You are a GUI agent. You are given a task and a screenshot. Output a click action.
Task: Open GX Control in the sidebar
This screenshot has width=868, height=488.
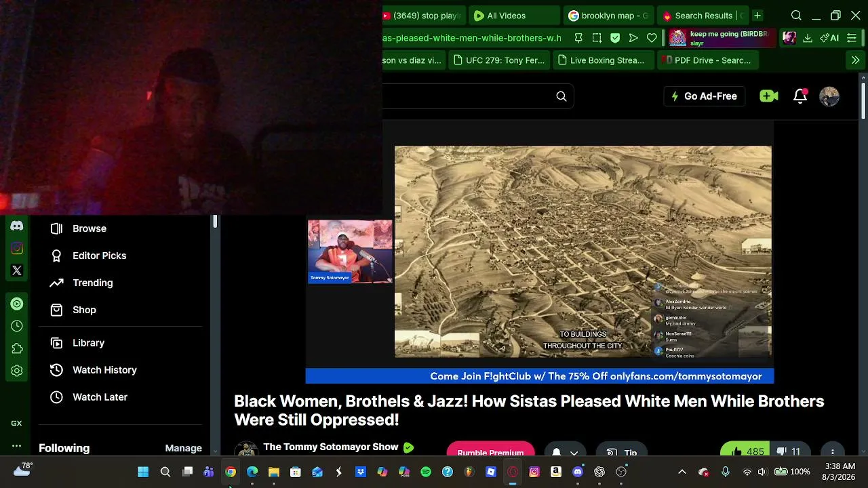click(16, 423)
